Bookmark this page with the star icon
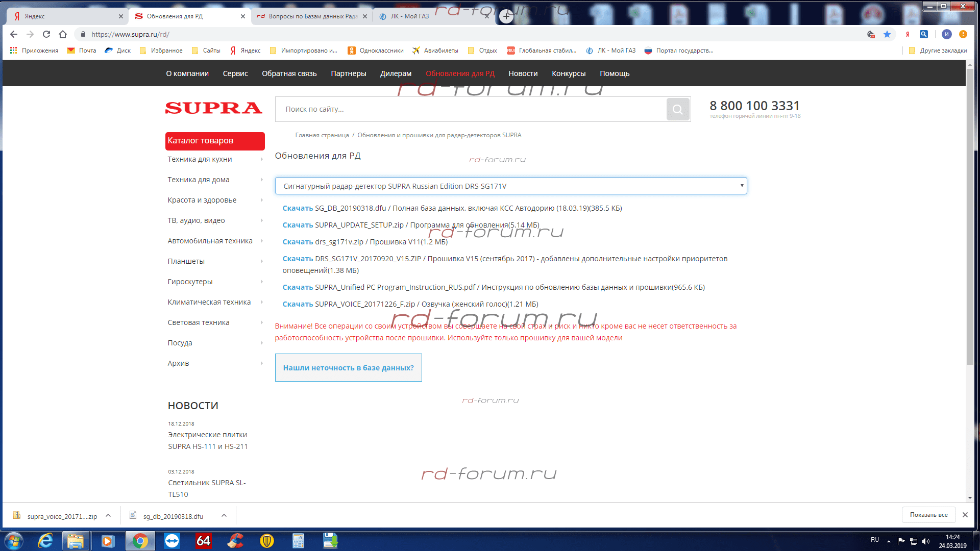The width and height of the screenshot is (980, 551). 887,34
